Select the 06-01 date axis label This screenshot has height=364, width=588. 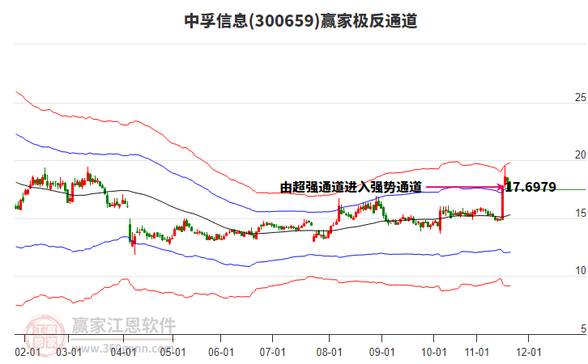tap(221, 352)
